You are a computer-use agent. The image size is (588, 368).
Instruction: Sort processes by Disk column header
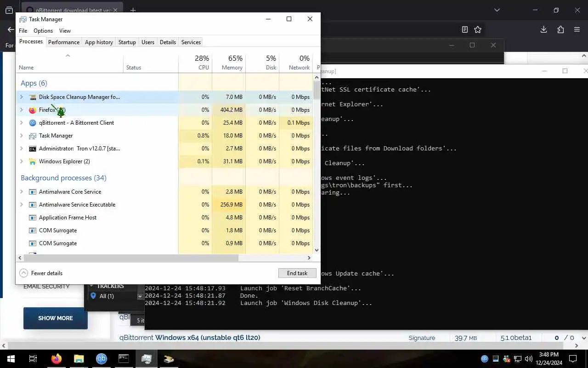tap(262, 63)
